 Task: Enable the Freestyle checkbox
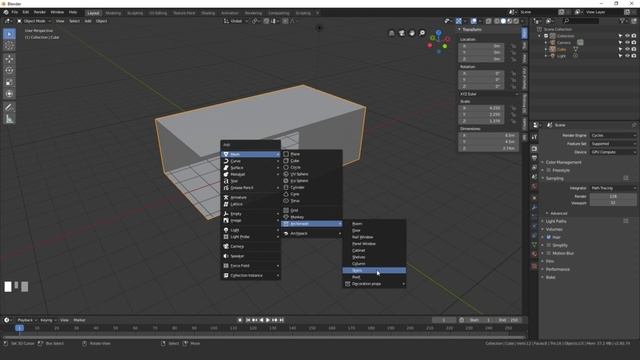549,170
